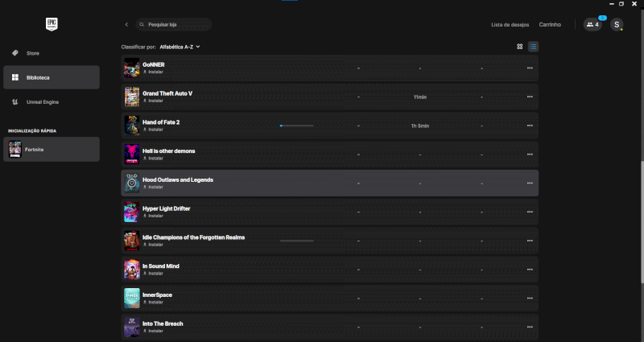Open Lista de desejos

click(509, 25)
